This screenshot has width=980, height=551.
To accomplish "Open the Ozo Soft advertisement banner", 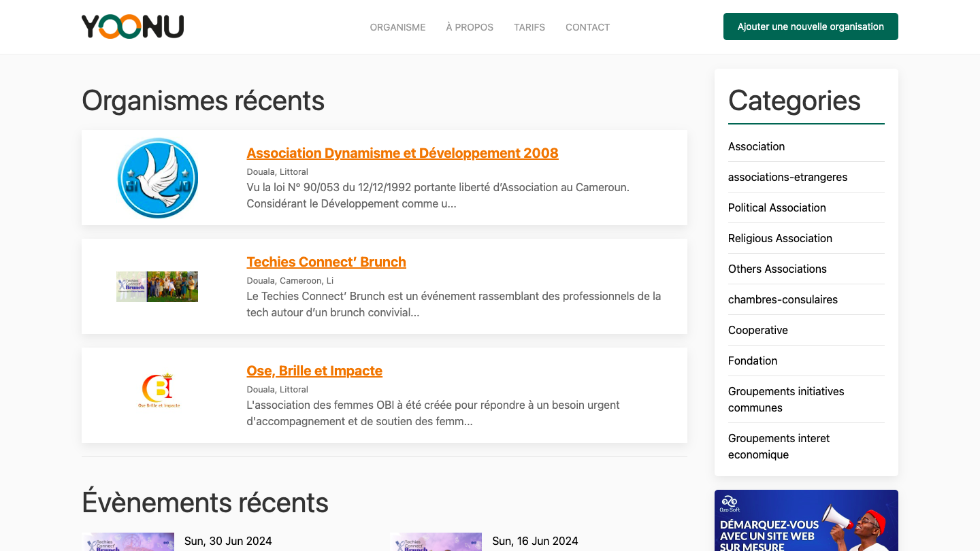I will [x=806, y=521].
